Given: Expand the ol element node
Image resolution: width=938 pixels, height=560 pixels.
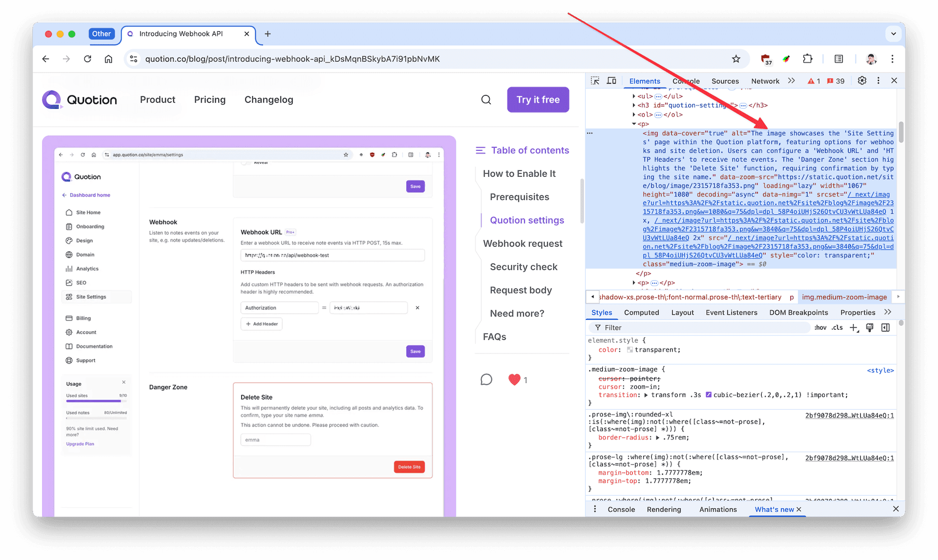Looking at the screenshot, I should click(x=634, y=115).
